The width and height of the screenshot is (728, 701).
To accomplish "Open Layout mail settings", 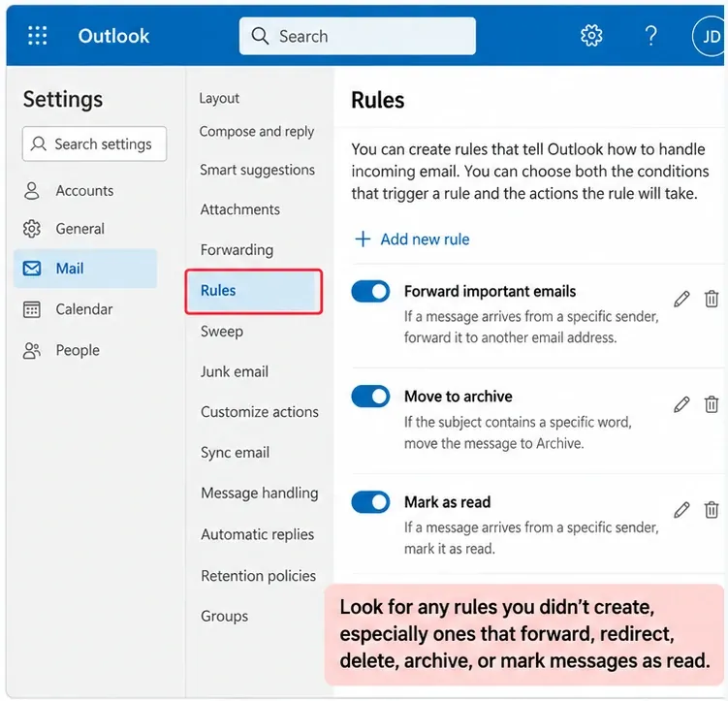I will pos(219,99).
